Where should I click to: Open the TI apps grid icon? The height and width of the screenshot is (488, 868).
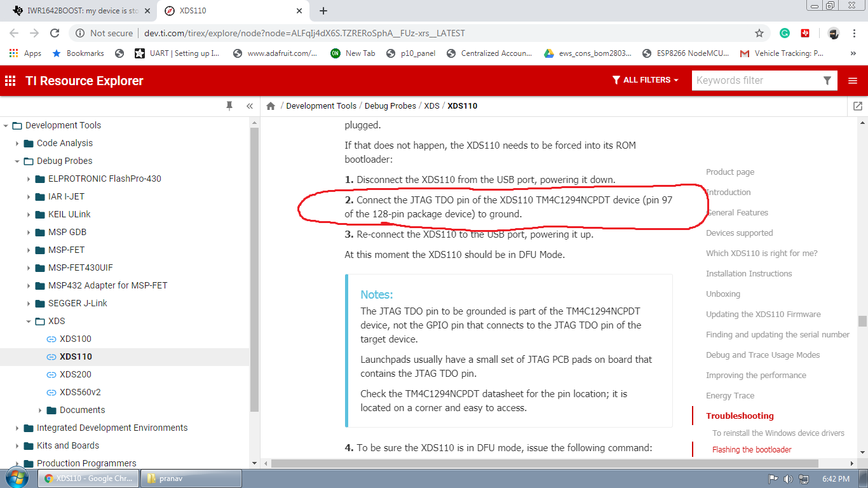[x=10, y=81]
